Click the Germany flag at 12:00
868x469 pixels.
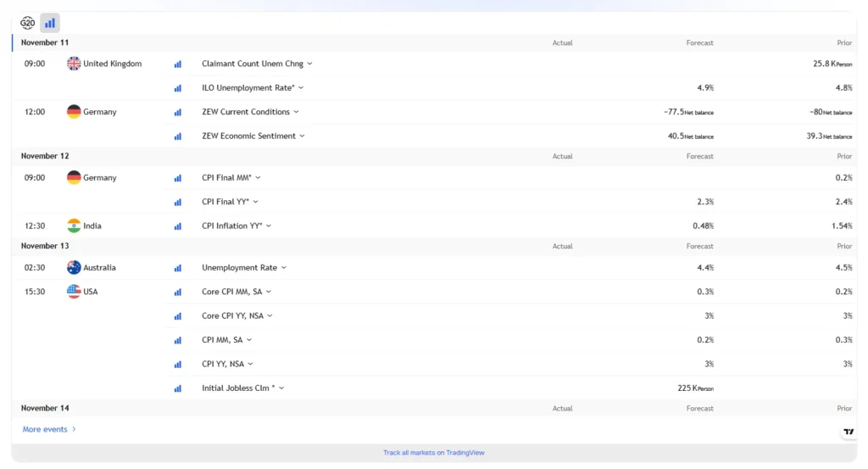point(74,112)
